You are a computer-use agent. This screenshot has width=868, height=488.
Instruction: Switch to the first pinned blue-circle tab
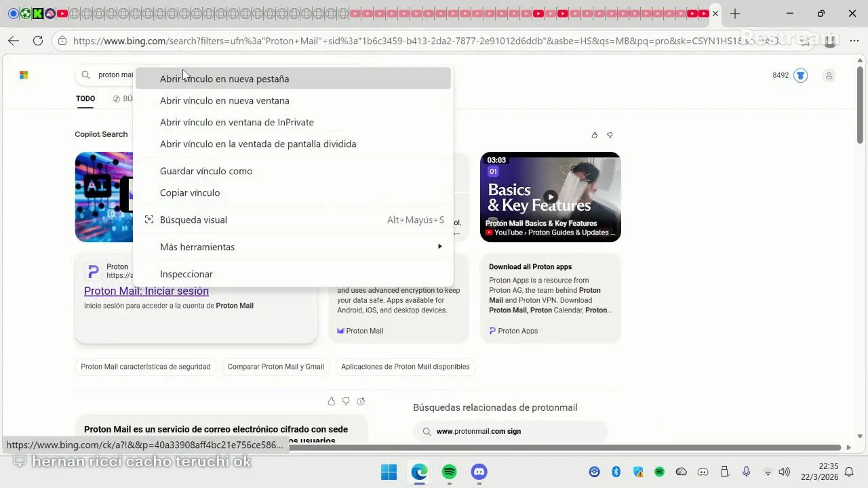(x=13, y=14)
